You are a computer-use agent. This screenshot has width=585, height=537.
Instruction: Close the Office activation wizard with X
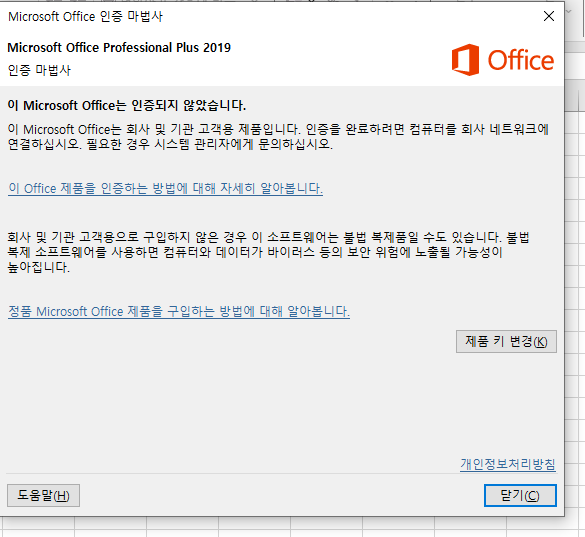(x=549, y=16)
